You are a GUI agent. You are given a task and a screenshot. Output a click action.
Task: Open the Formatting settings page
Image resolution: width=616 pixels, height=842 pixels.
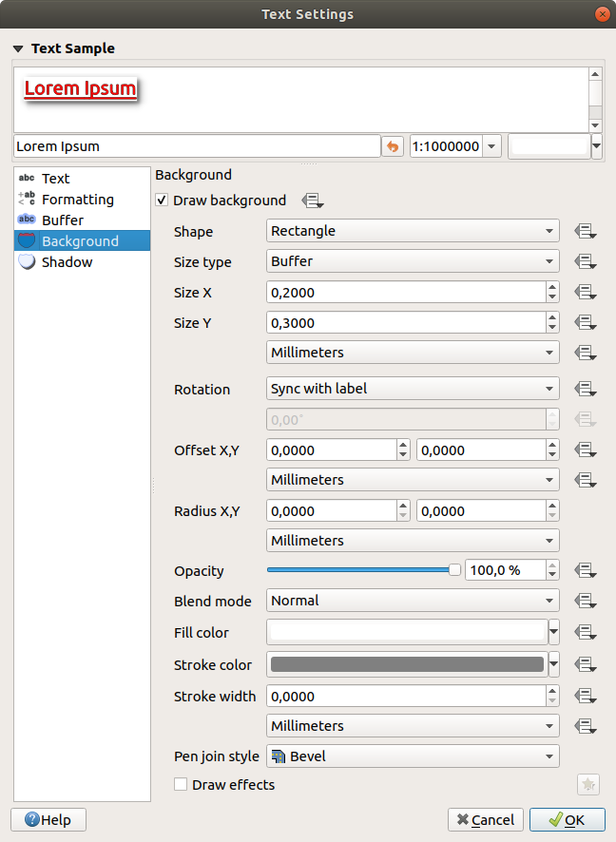coord(77,200)
